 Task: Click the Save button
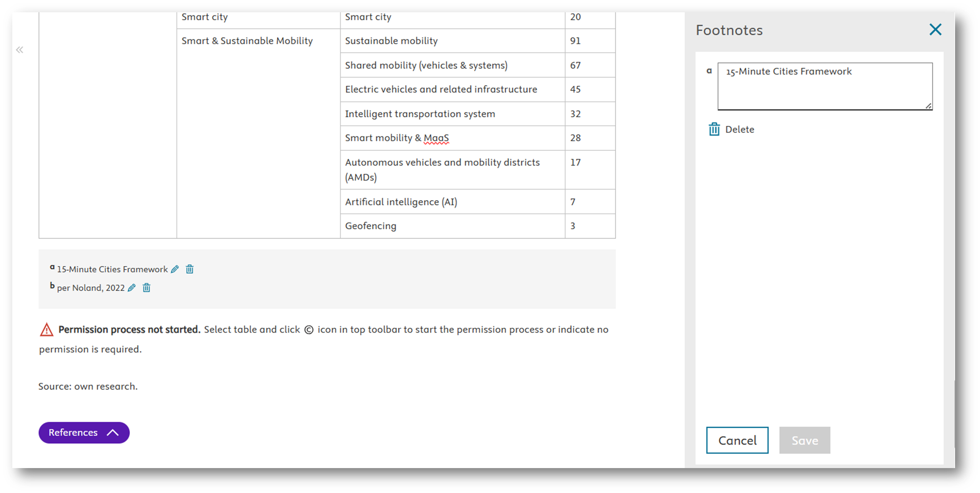pos(804,440)
